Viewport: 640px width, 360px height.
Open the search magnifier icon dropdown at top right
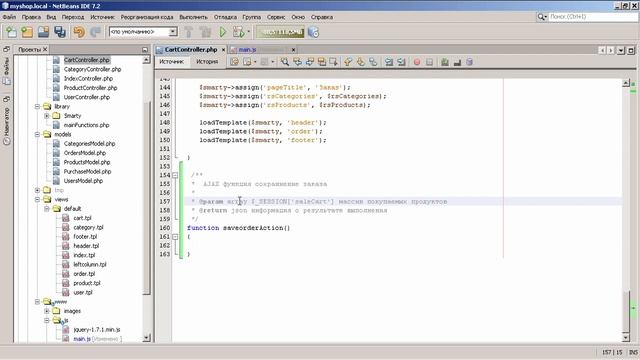(542, 17)
